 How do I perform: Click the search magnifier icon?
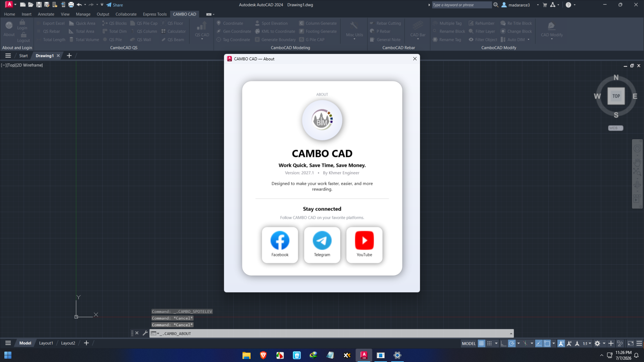coord(496,5)
